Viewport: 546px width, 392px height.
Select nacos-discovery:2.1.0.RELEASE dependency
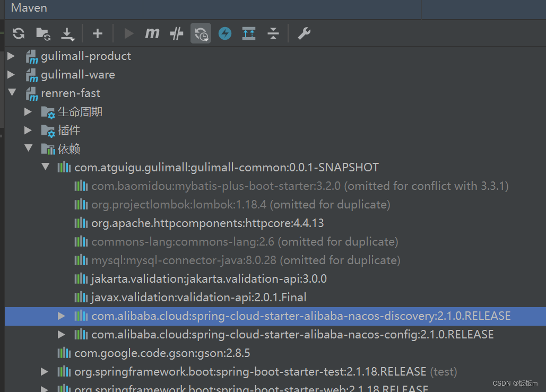[x=301, y=316]
